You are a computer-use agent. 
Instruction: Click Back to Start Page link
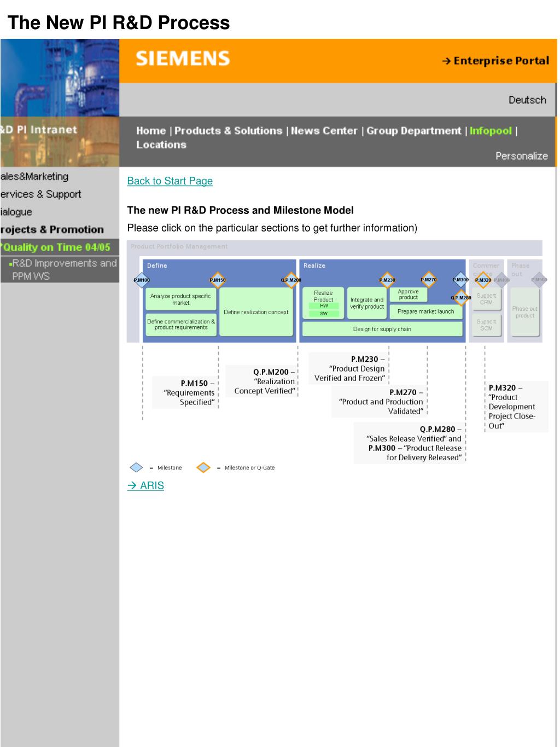170,181
